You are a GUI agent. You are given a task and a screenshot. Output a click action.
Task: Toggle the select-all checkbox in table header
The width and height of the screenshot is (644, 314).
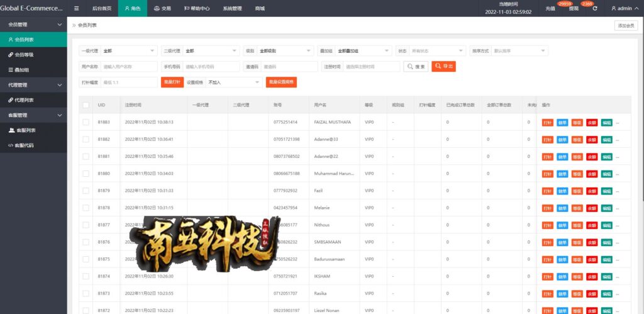coord(86,105)
